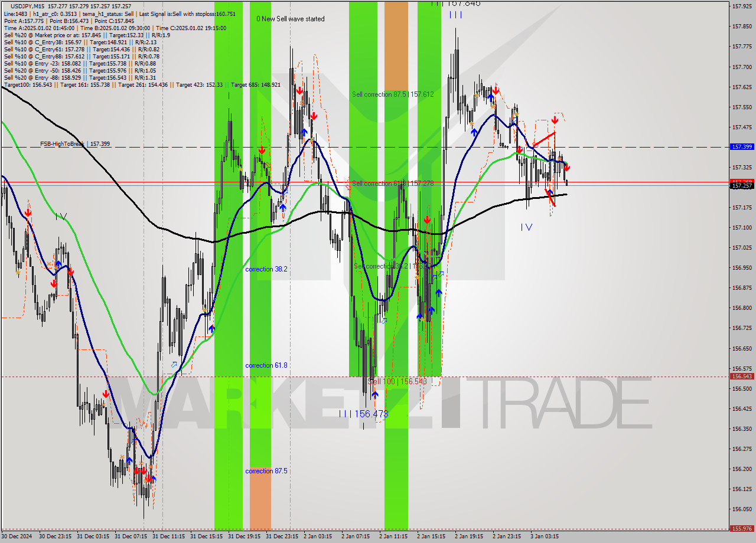The height and width of the screenshot is (543, 756).
Task: Click the 156.425 price axis value
Action: 741,408
